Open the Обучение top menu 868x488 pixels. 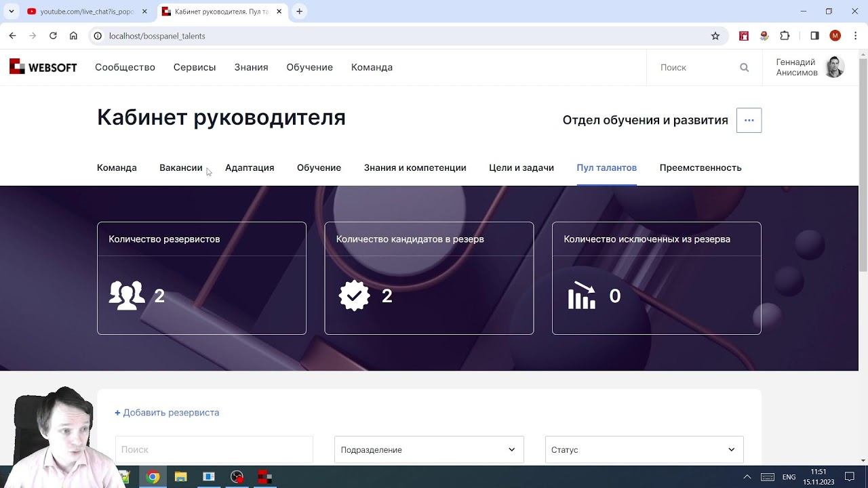tap(309, 67)
